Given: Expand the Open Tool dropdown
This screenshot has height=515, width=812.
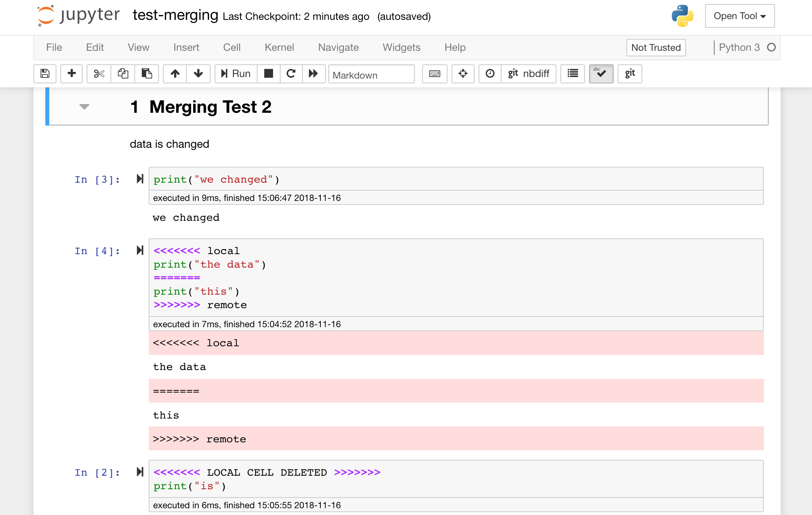Looking at the screenshot, I should click(x=740, y=16).
